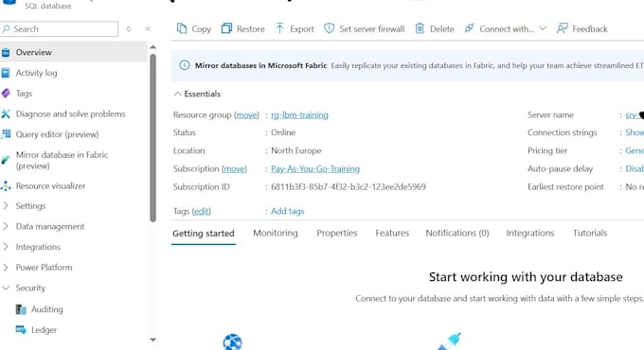Expand the Data management section
Viewport: 644px width, 350px height.
pyautogui.click(x=6, y=226)
